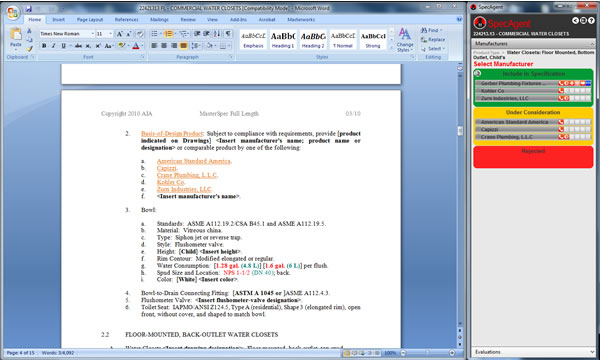Toggle bold formatting in Font group

[44, 46]
